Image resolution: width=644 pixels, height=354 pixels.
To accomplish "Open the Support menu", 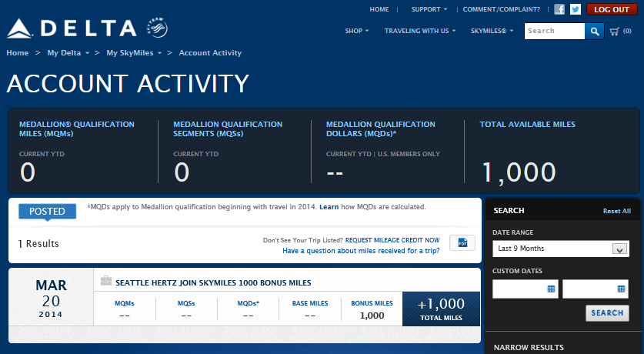I will click(x=429, y=10).
